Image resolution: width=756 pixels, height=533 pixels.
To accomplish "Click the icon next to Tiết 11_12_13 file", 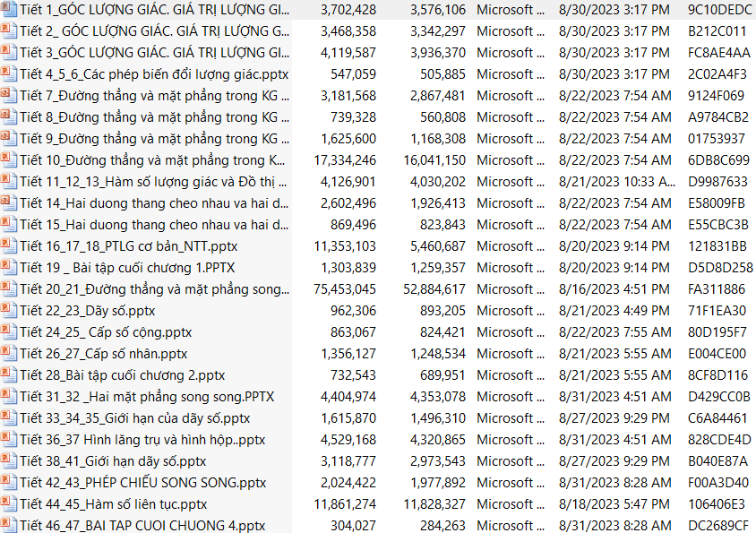I will [8, 182].
